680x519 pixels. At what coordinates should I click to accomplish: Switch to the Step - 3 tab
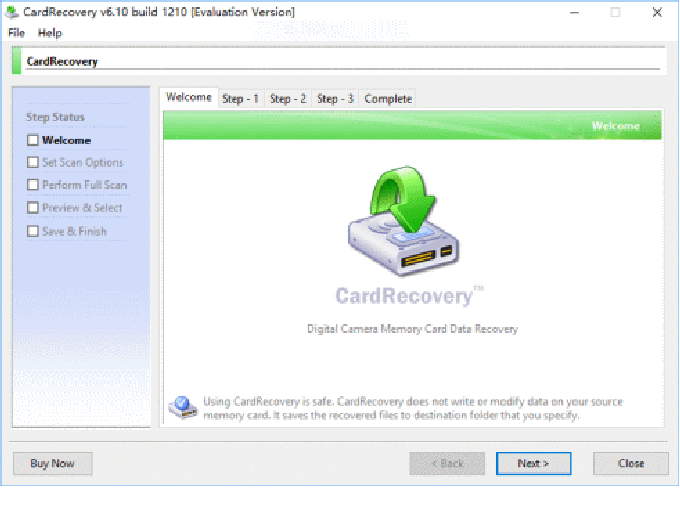[x=335, y=99]
